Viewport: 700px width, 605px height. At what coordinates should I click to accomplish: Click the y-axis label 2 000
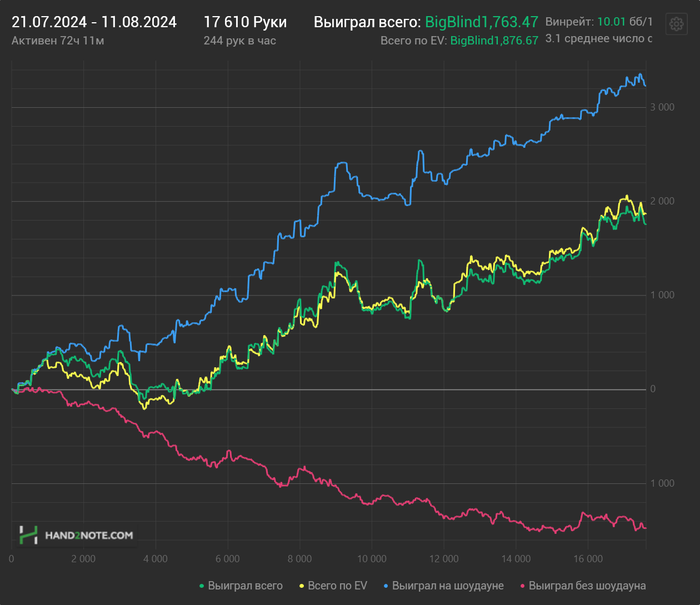click(662, 201)
